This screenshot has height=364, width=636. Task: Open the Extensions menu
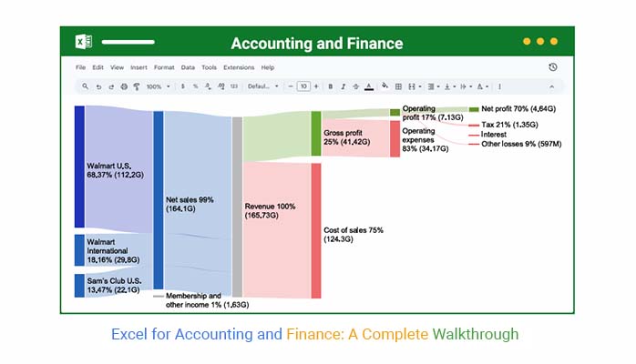(239, 67)
